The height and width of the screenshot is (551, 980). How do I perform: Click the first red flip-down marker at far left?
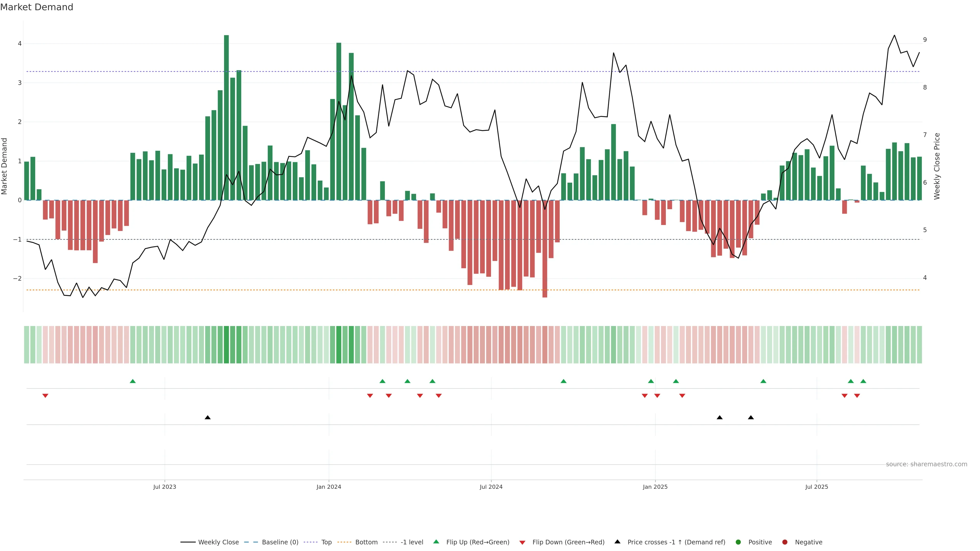click(x=45, y=396)
